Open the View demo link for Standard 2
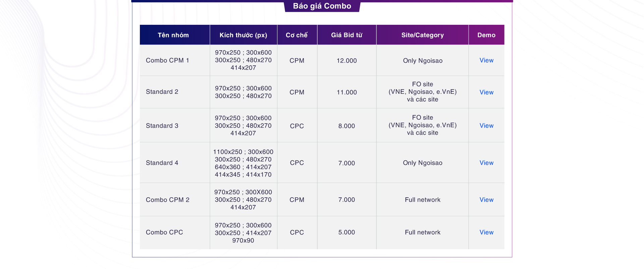 click(x=486, y=92)
